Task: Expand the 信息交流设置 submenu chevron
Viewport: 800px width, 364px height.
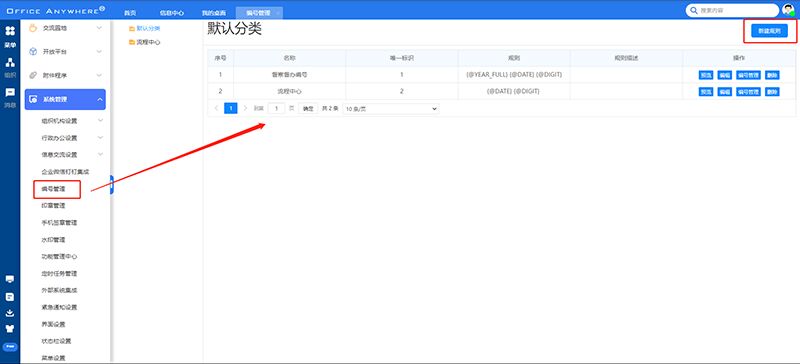Action: coord(100,154)
